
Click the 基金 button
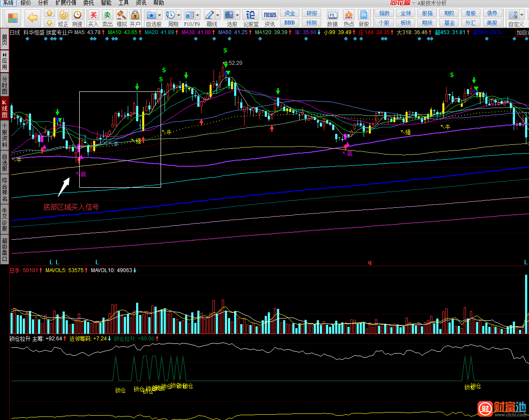[x=449, y=22]
